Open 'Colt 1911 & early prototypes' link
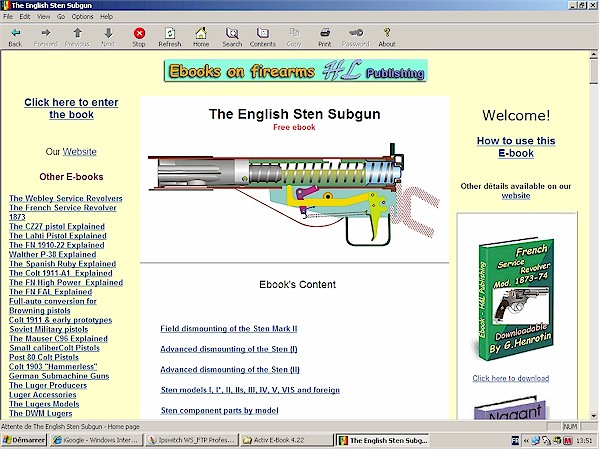The image size is (600, 450). coord(60,320)
